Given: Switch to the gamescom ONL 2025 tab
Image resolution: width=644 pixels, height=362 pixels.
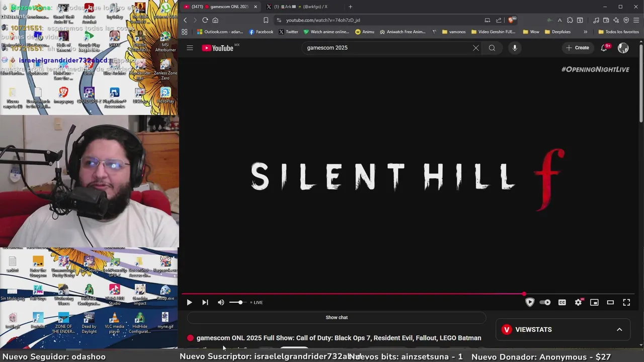Looking at the screenshot, I should coord(220,7).
